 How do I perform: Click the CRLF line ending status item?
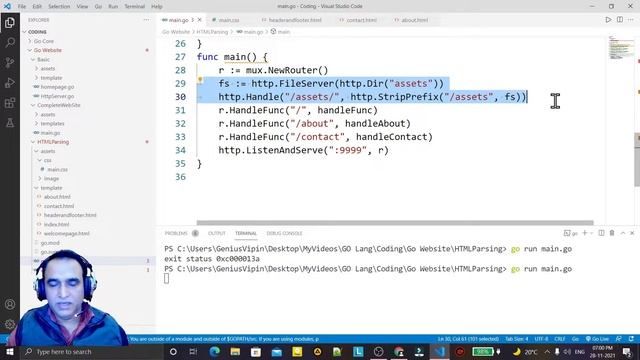pyautogui.click(x=560, y=339)
